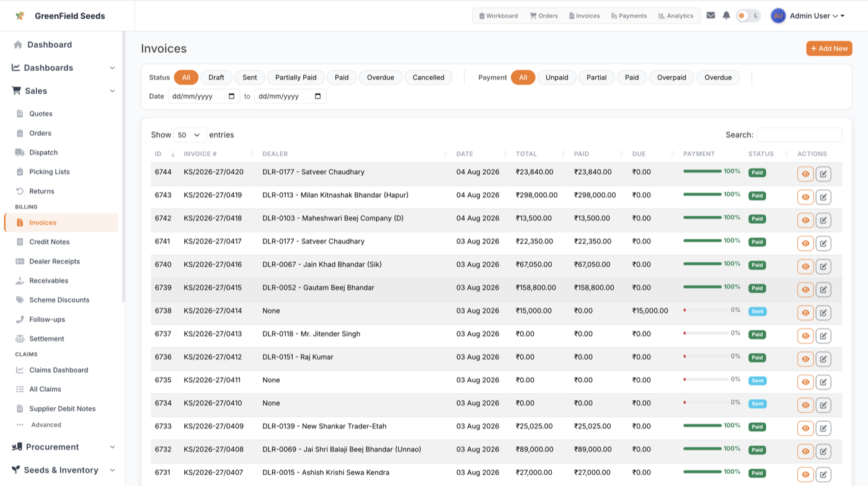The image size is (868, 486).
Task: Open Payments in the top navigation
Action: [x=629, y=15]
